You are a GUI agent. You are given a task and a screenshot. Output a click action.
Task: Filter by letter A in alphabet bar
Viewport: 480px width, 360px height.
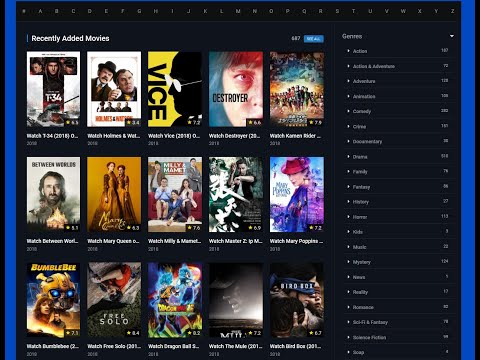click(40, 11)
